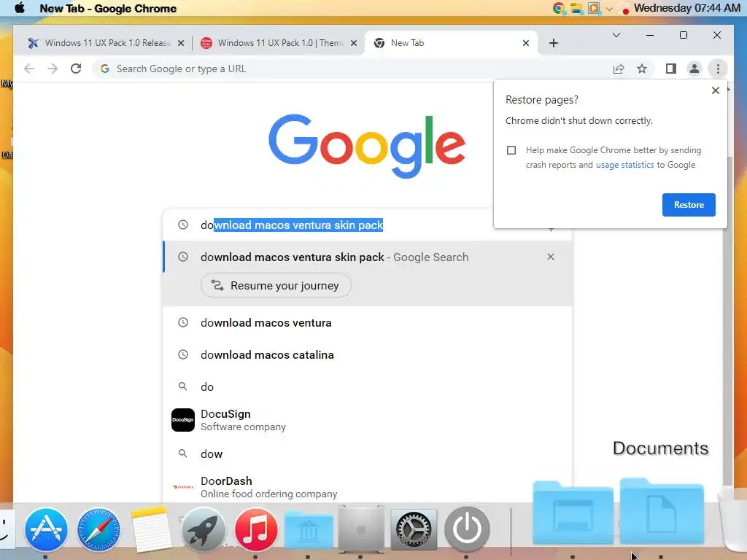Click in the Google search box text
Viewport: 747px width, 560px height.
point(292,225)
